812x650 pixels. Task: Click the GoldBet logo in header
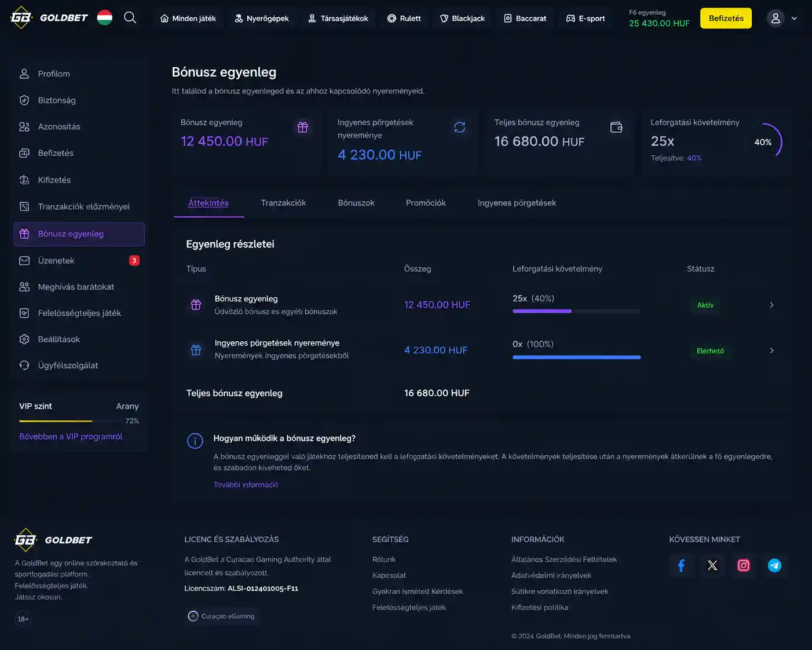point(49,18)
